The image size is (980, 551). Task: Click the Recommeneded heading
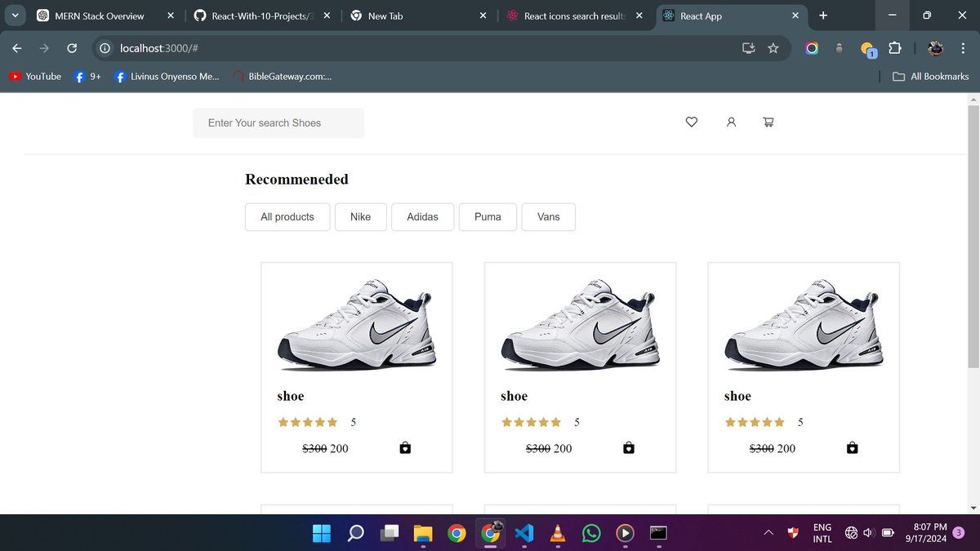[296, 180]
